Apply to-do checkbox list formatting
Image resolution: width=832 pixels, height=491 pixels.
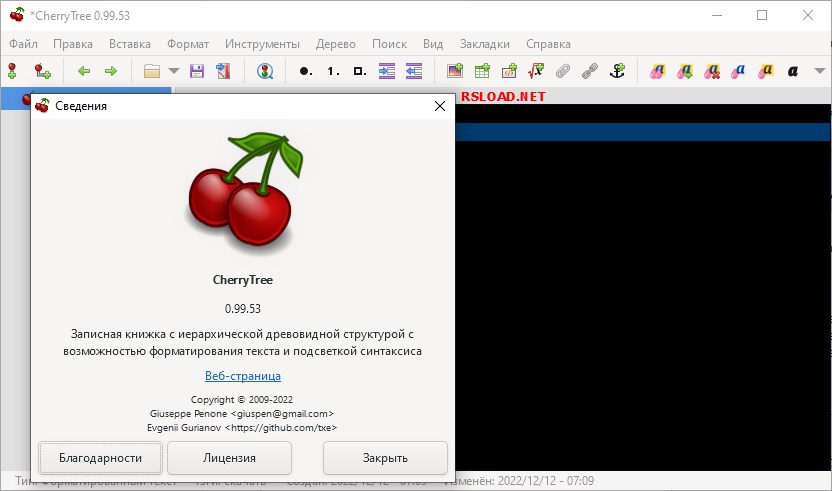360,71
